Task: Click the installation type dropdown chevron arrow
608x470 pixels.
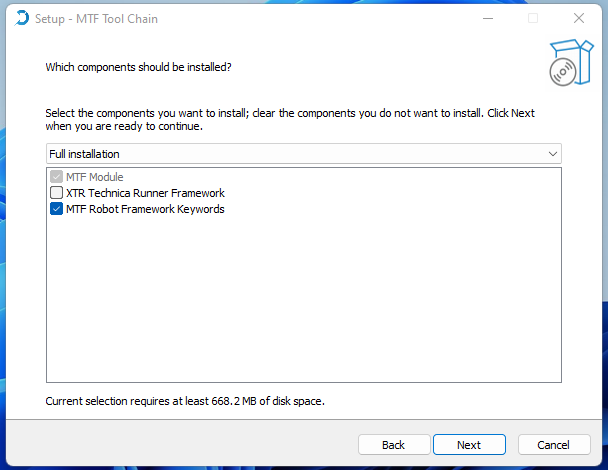Action: click(x=551, y=154)
